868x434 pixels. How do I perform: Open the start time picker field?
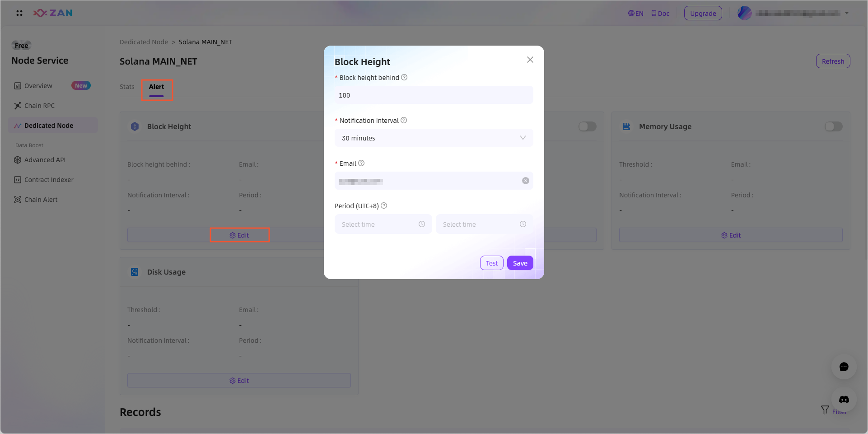383,224
